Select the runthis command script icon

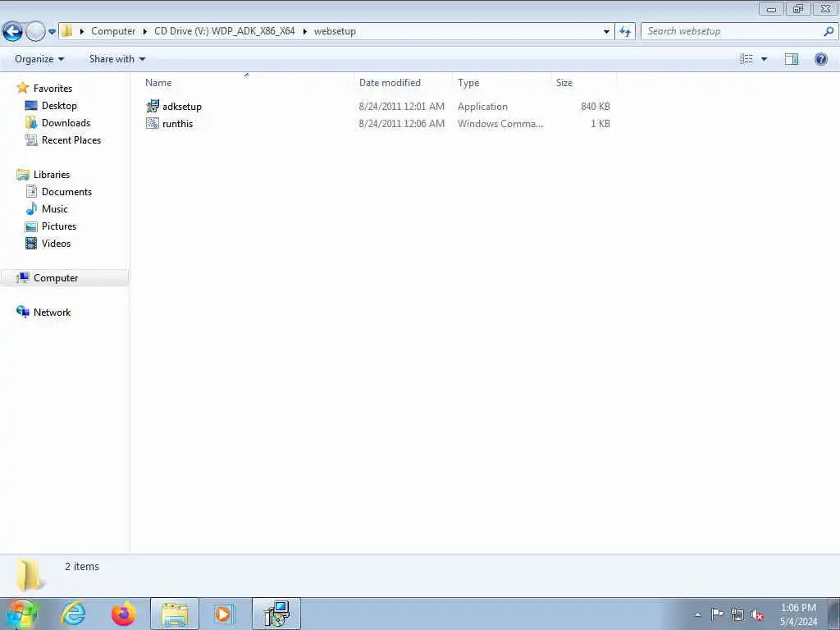(x=153, y=123)
